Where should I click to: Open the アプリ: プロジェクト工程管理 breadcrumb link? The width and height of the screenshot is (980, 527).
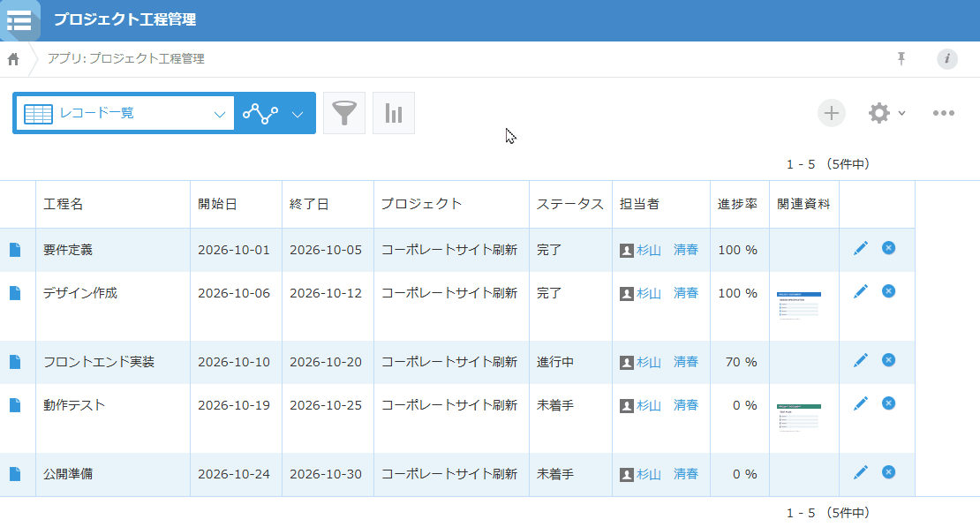tap(126, 59)
